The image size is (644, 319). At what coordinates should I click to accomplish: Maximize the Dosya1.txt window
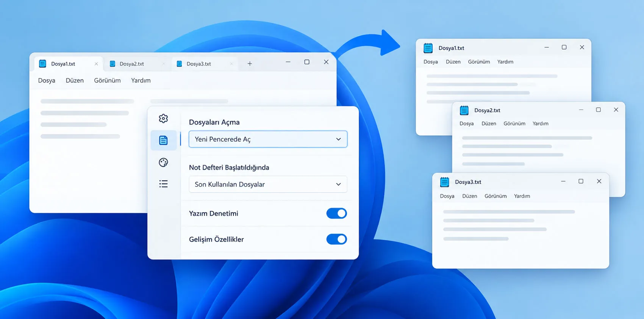564,47
